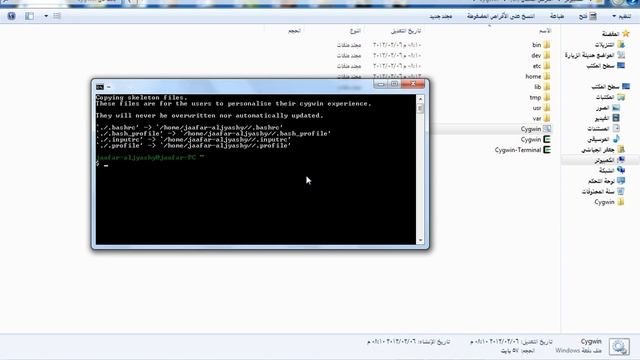
Task: Open Control Panel (لوحة التحكم)
Action: [606, 181]
